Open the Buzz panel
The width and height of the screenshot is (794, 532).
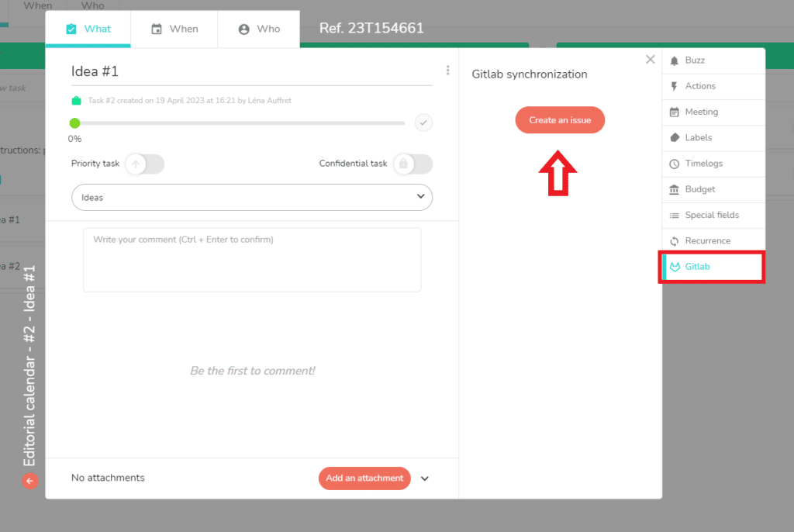[x=697, y=60]
